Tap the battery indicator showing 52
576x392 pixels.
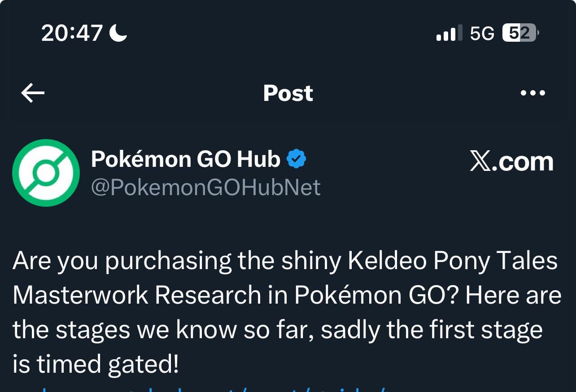pos(520,33)
